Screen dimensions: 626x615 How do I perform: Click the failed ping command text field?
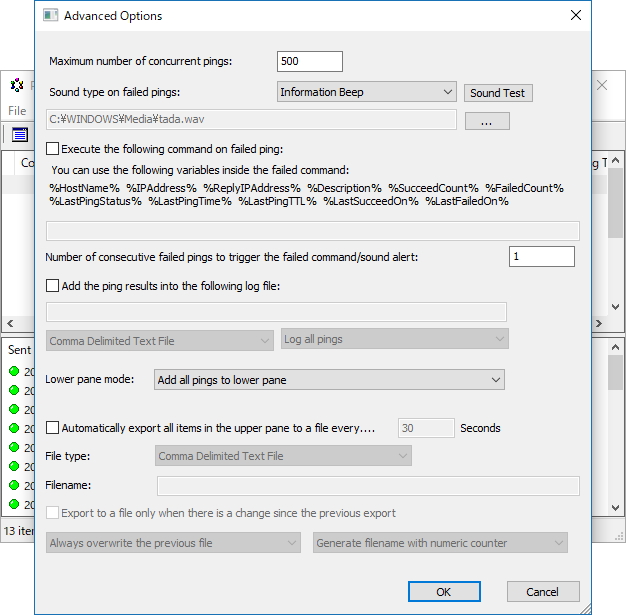[313, 231]
